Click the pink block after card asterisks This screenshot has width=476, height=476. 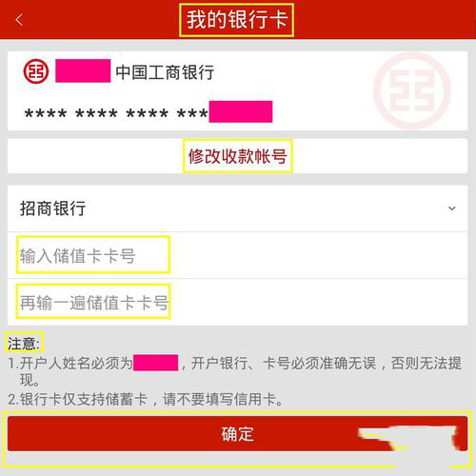point(241,111)
